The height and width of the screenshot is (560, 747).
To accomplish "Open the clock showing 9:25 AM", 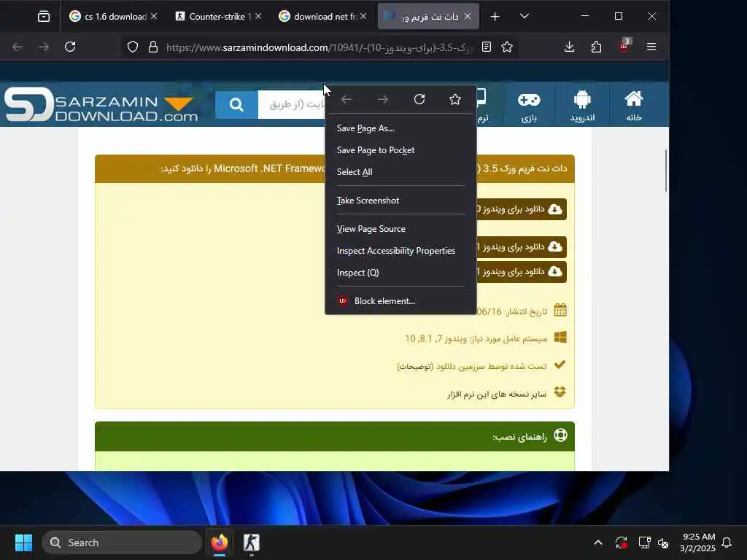I will point(698,542).
